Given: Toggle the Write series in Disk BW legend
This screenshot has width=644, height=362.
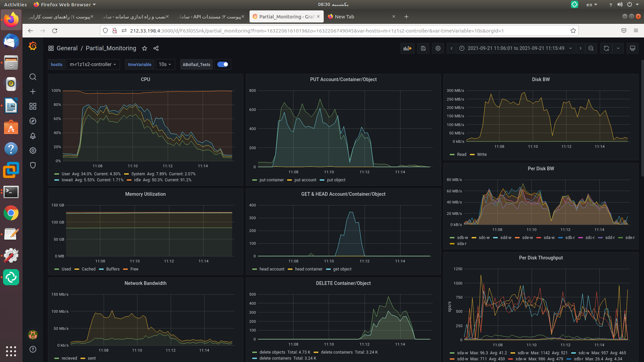Looking at the screenshot, I should coord(482,155).
